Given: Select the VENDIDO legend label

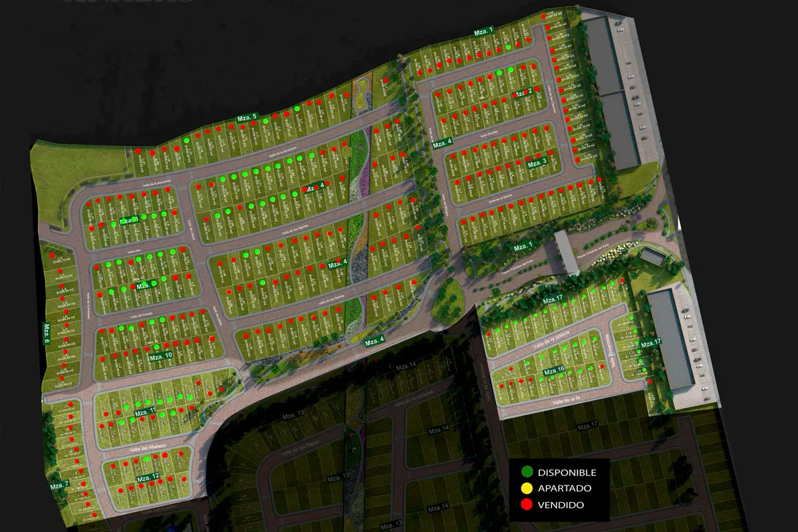Looking at the screenshot, I should (x=561, y=505).
